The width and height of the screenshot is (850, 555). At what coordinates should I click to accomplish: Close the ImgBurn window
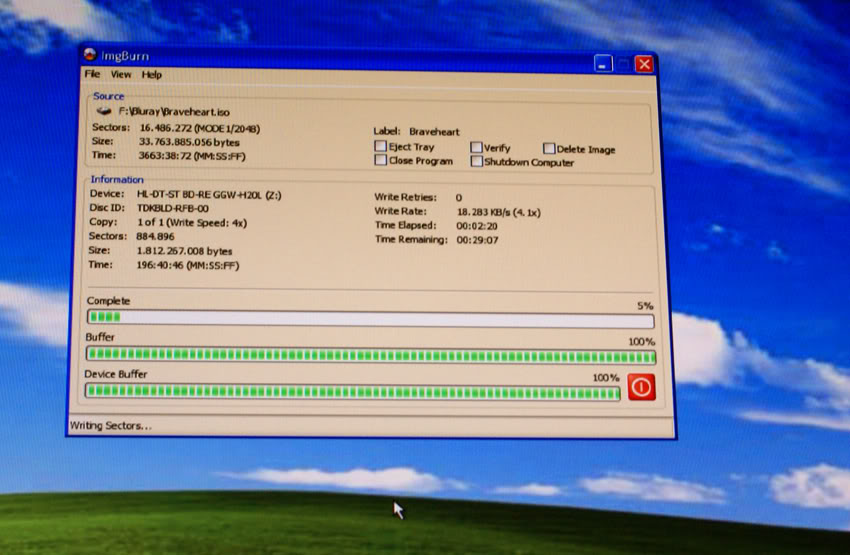pos(644,65)
